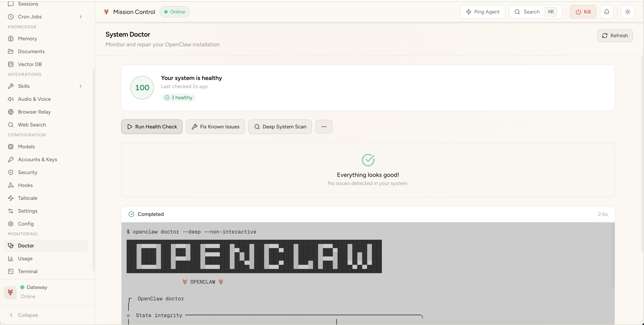This screenshot has width=644, height=325.
Task: Open the notifications bell
Action: tap(606, 12)
